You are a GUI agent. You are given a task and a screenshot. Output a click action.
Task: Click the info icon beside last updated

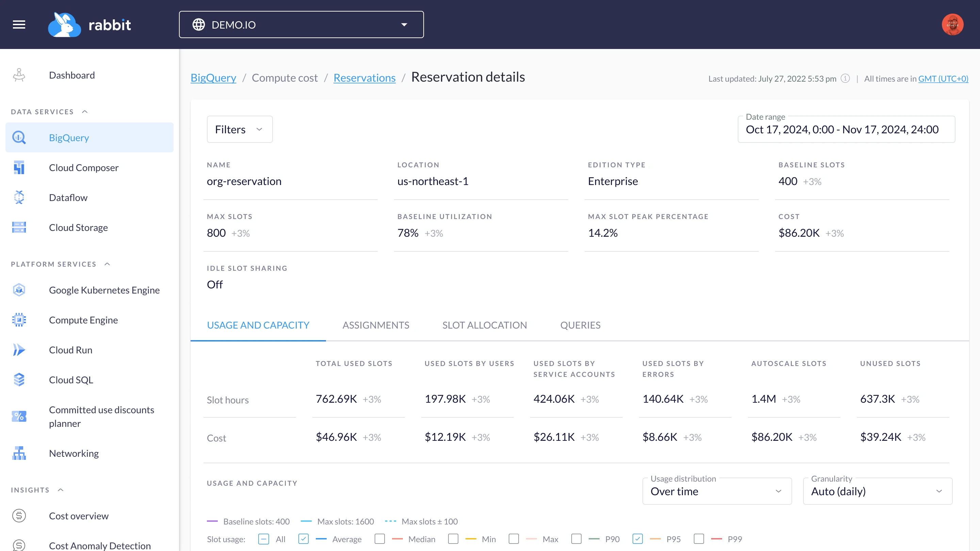point(845,78)
